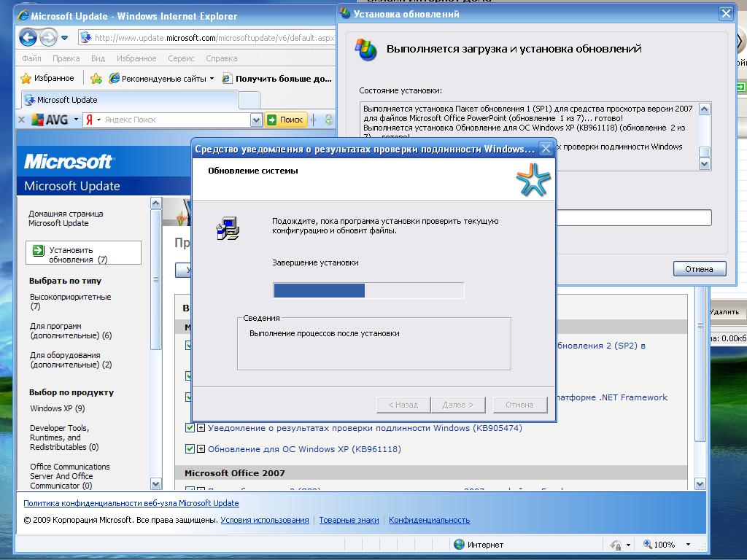
Task: Open the Microsoft Update privacy policy link
Action: (131, 503)
